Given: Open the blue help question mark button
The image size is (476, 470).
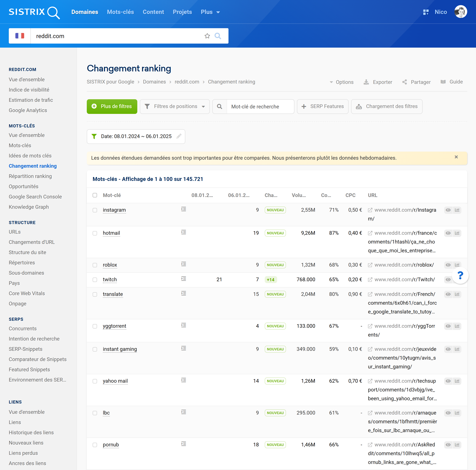Looking at the screenshot, I should pyautogui.click(x=460, y=275).
